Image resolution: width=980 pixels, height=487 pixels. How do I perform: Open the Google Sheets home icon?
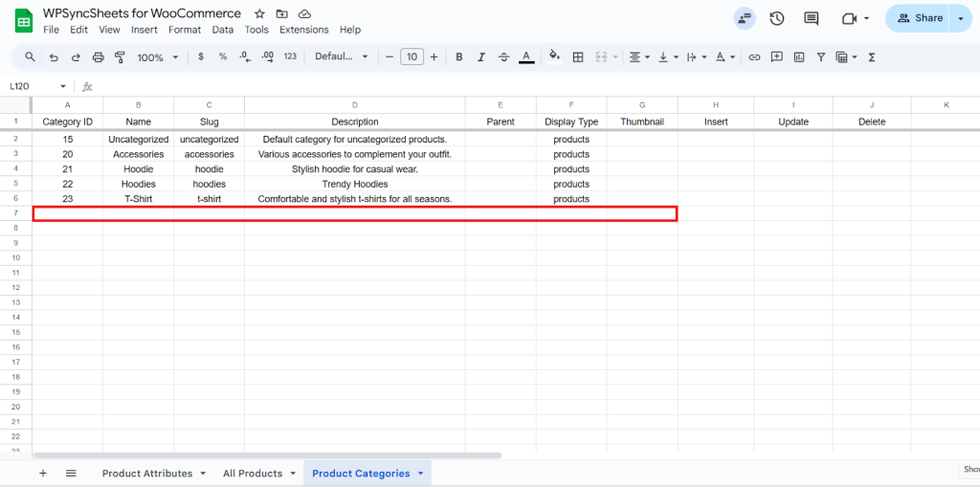(x=23, y=21)
